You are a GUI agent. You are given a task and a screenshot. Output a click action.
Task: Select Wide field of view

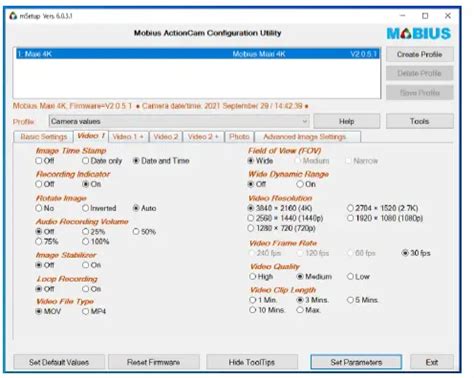pos(260,161)
